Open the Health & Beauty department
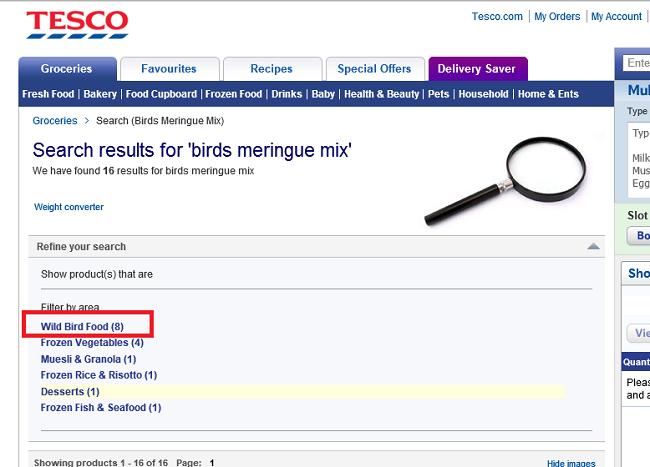 pyautogui.click(x=381, y=94)
